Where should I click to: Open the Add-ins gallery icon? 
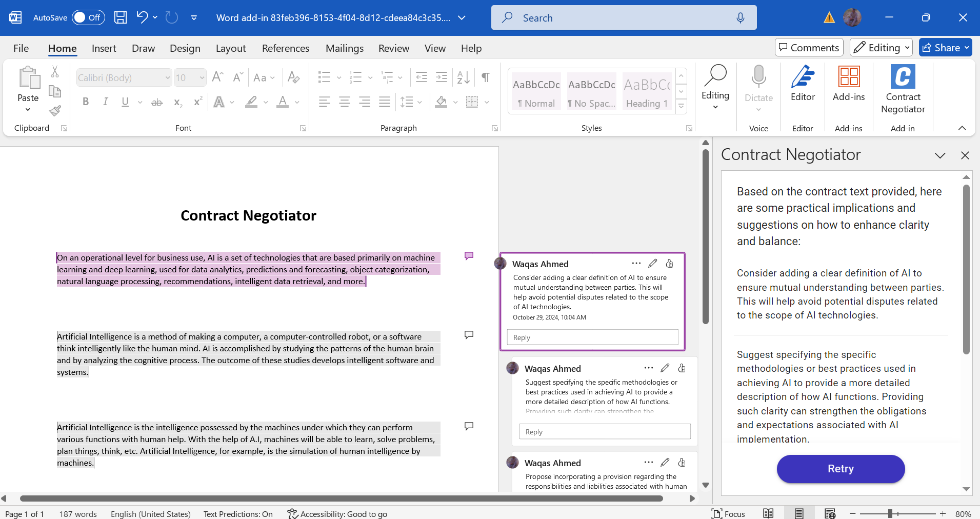tap(849, 77)
